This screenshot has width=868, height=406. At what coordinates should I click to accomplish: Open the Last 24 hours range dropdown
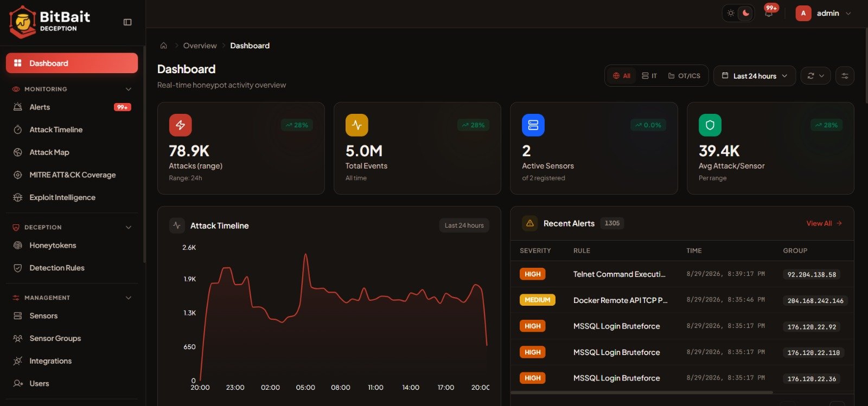[755, 76]
